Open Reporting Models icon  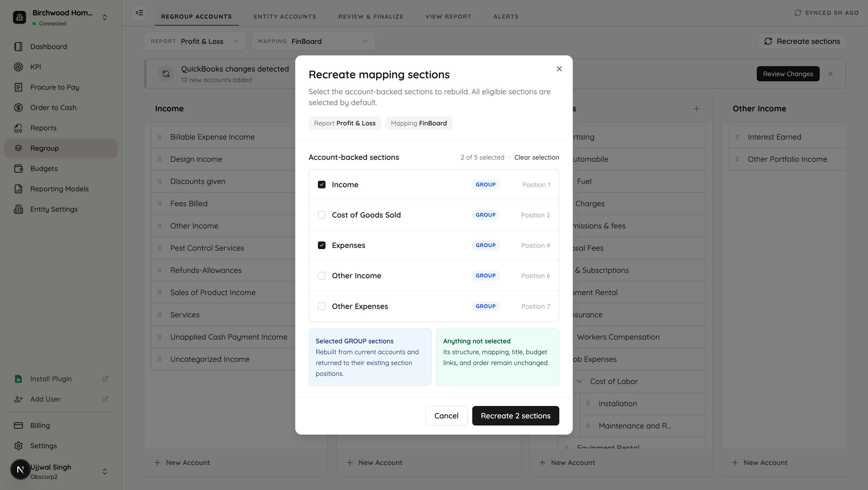(x=18, y=189)
